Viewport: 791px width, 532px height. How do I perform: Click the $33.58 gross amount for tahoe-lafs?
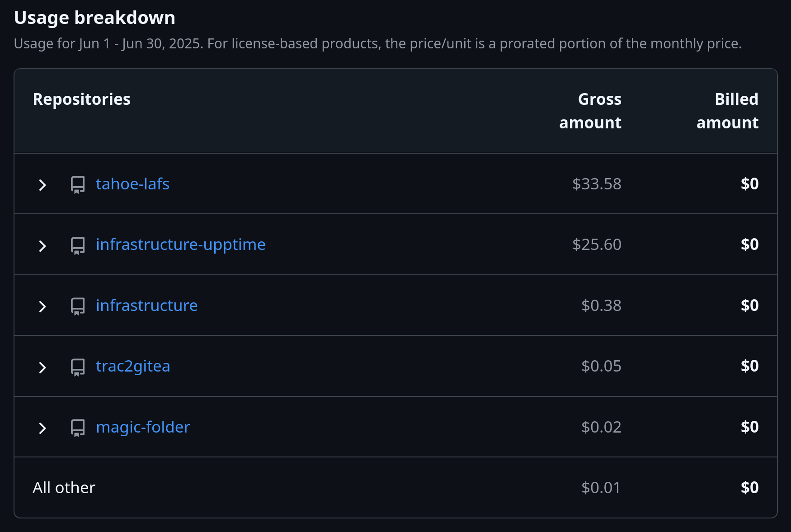pos(597,184)
